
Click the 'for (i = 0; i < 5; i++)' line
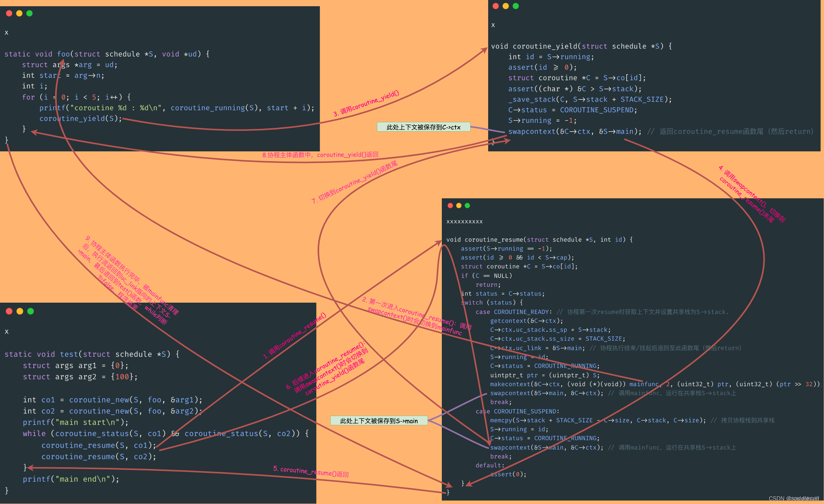tap(76, 97)
